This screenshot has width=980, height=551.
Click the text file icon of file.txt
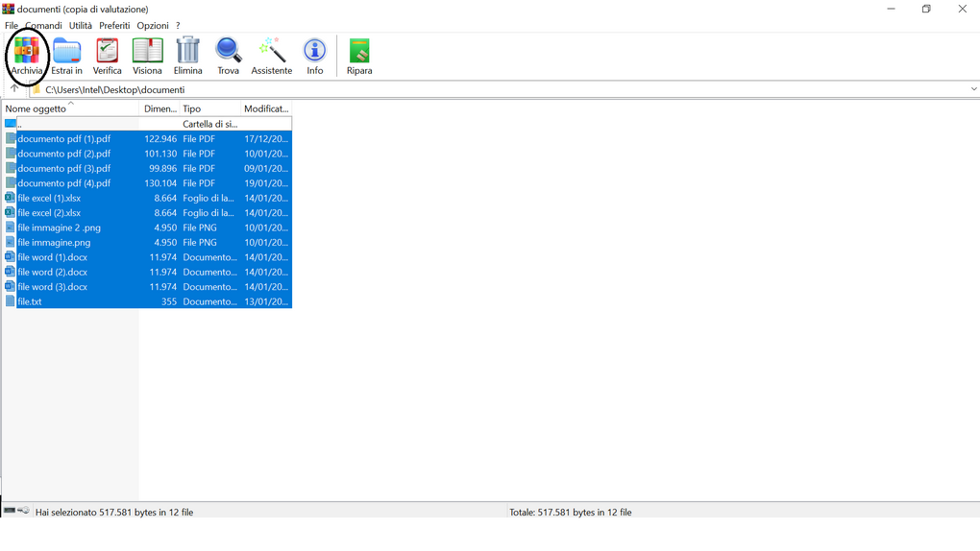pyautogui.click(x=11, y=301)
